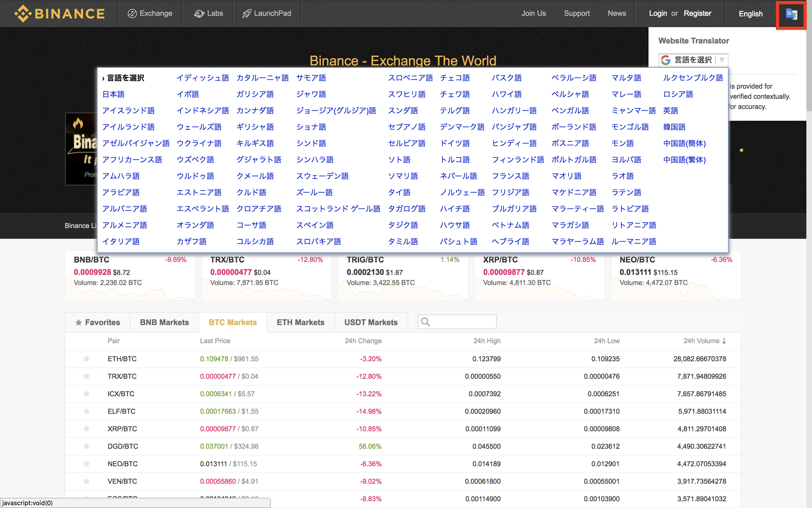Click the banner carousel dot indicator
812x508 pixels.
[741, 150]
